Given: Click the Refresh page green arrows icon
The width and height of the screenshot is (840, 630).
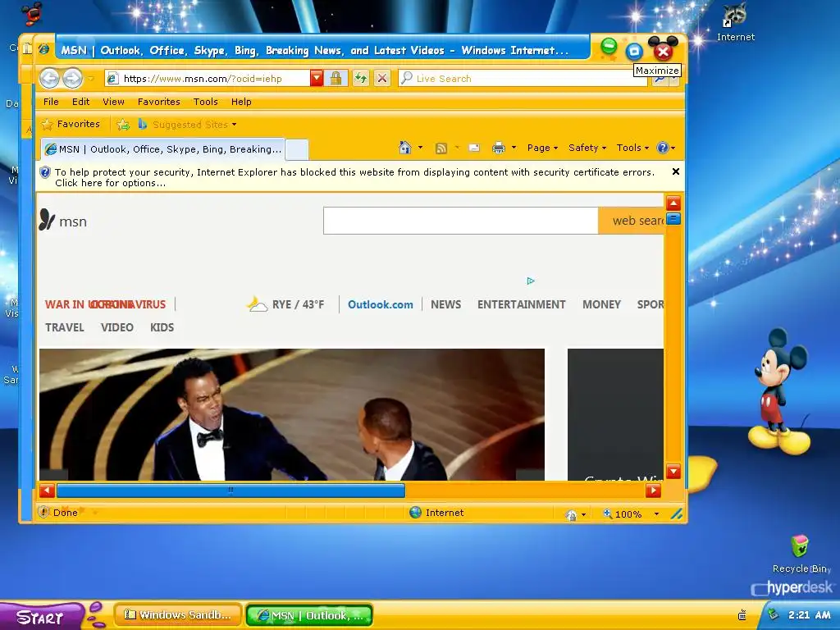Looking at the screenshot, I should click(x=361, y=79).
